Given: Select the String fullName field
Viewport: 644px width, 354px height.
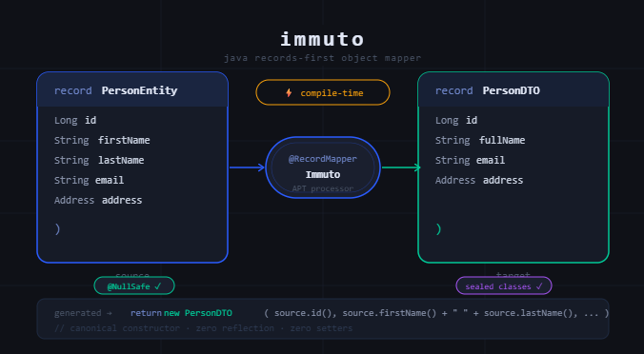Looking at the screenshot, I should tap(480, 140).
